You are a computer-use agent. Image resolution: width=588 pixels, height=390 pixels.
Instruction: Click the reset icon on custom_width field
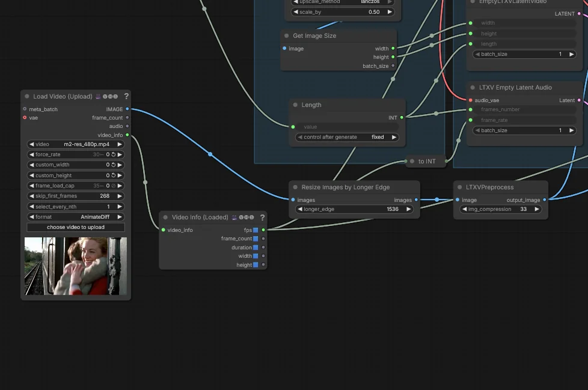[x=113, y=165]
